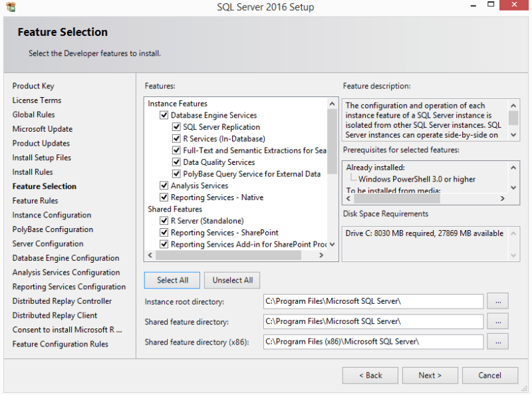This screenshot has height=395, width=532.
Task: Click the SQL Server setup title bar icon
Action: pyautogui.click(x=11, y=7)
